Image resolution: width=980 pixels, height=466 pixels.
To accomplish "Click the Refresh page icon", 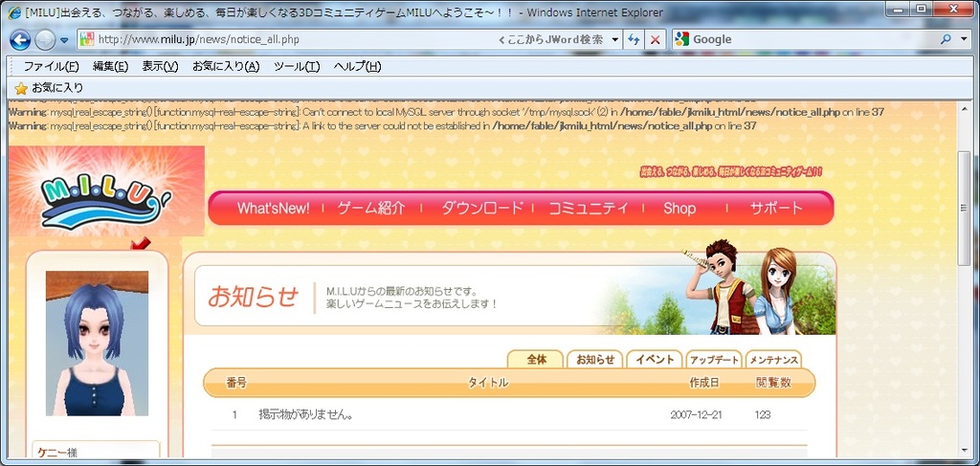I will click(x=633, y=39).
